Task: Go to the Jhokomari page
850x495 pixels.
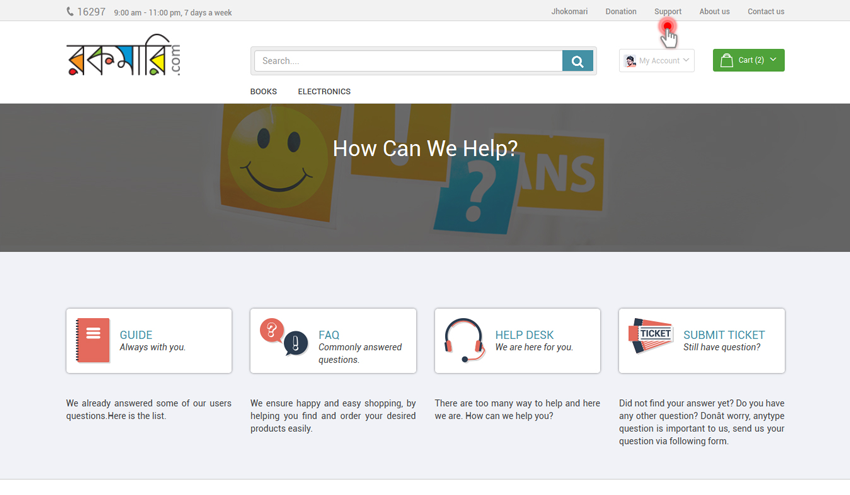Action: pos(569,12)
